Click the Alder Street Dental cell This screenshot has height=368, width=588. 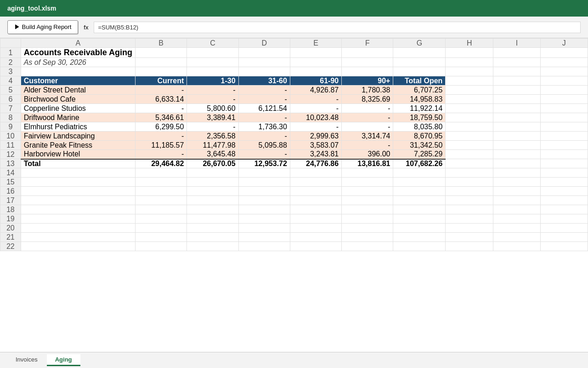click(78, 90)
